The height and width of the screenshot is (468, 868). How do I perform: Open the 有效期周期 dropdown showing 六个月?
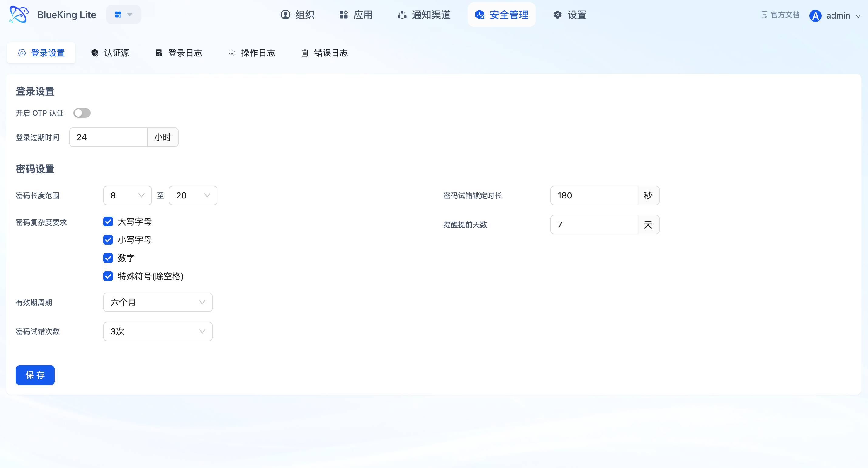click(x=158, y=302)
